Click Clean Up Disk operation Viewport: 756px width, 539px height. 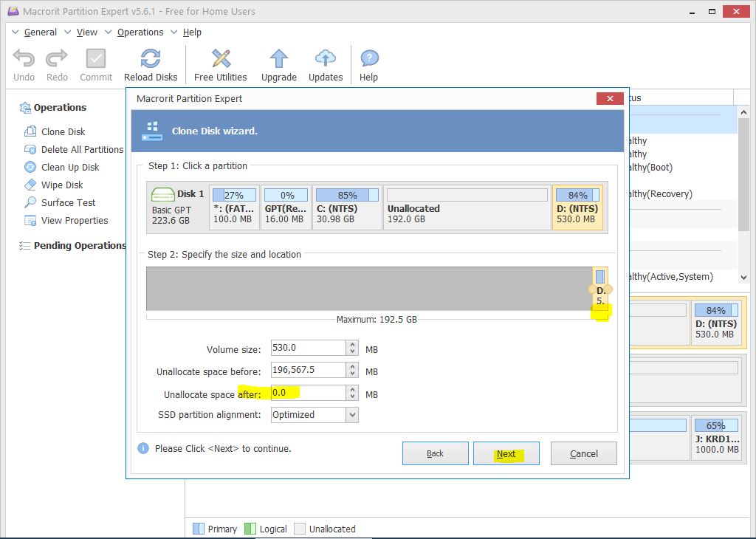[70, 168]
